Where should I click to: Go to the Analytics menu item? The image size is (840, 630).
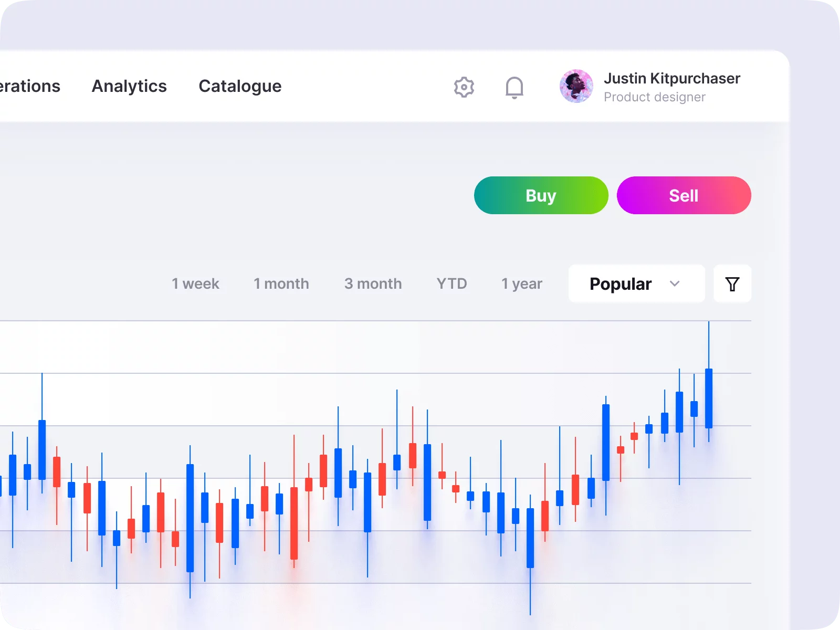click(x=129, y=86)
